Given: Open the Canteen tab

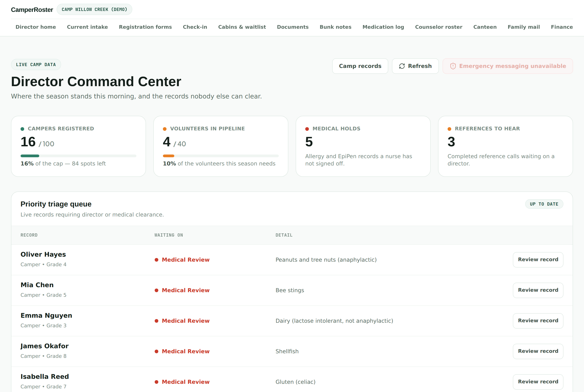Looking at the screenshot, I should coord(485,27).
